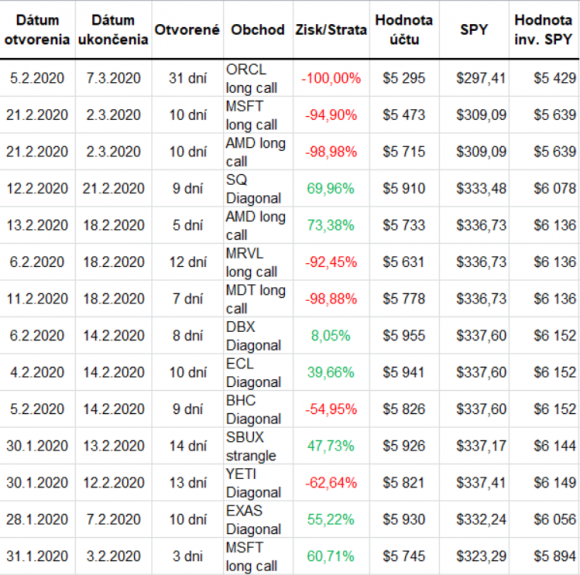Click the 'Dátum ukončenia' column header
Screen dimensions: 580x575
click(113, 30)
